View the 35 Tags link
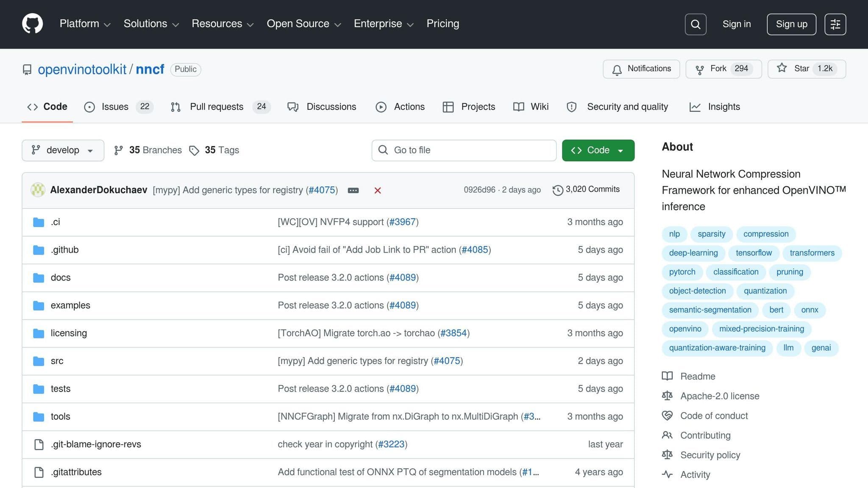This screenshot has width=868, height=488. tap(214, 150)
